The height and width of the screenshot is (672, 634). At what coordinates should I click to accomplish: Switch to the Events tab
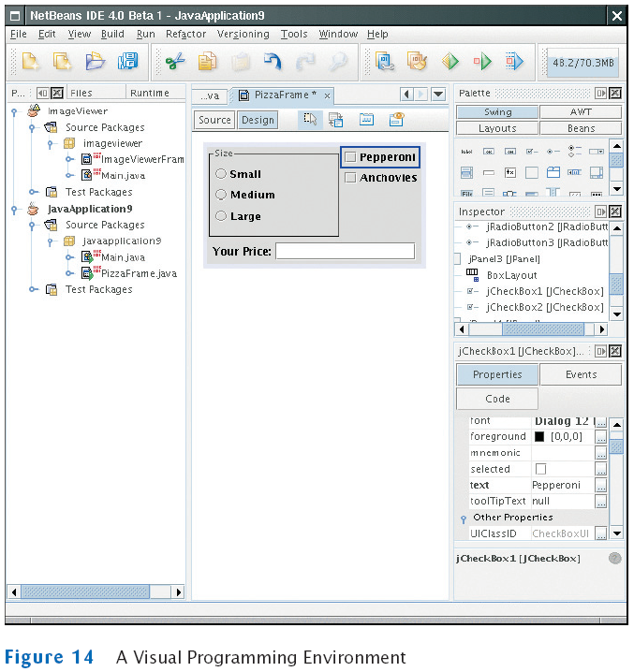click(581, 374)
